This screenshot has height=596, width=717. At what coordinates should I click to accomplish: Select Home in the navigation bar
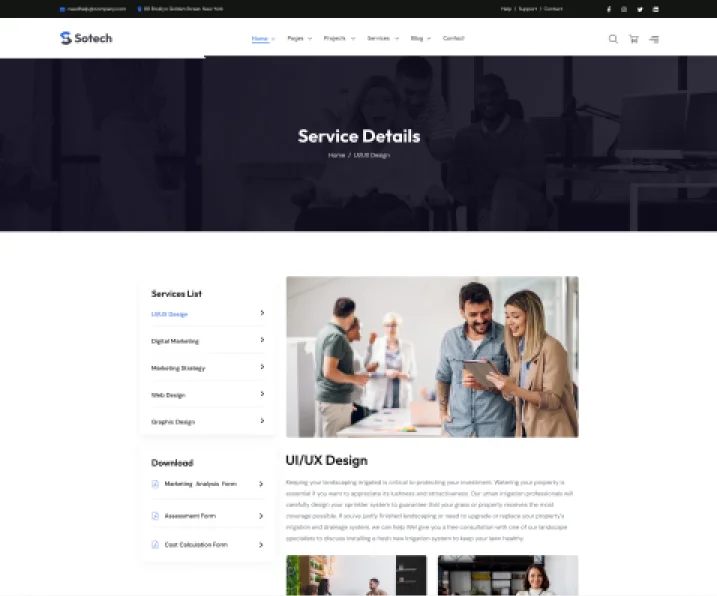click(x=260, y=38)
